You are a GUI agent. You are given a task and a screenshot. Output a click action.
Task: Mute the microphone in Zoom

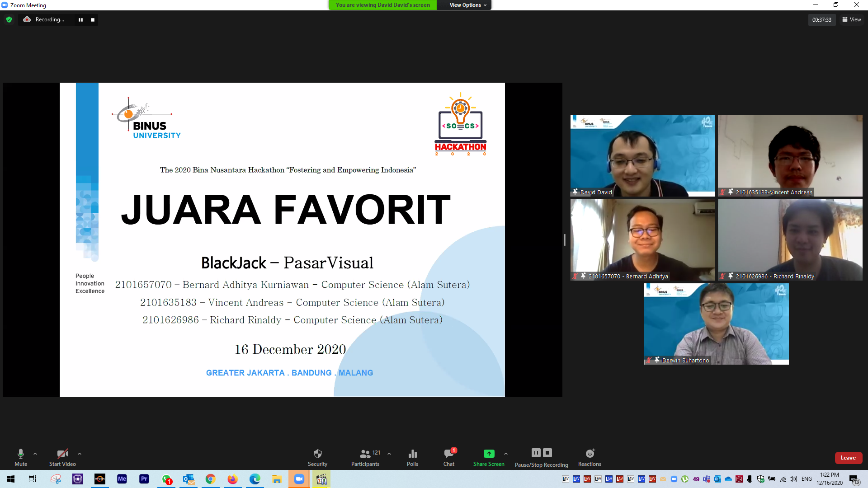pyautogui.click(x=21, y=457)
